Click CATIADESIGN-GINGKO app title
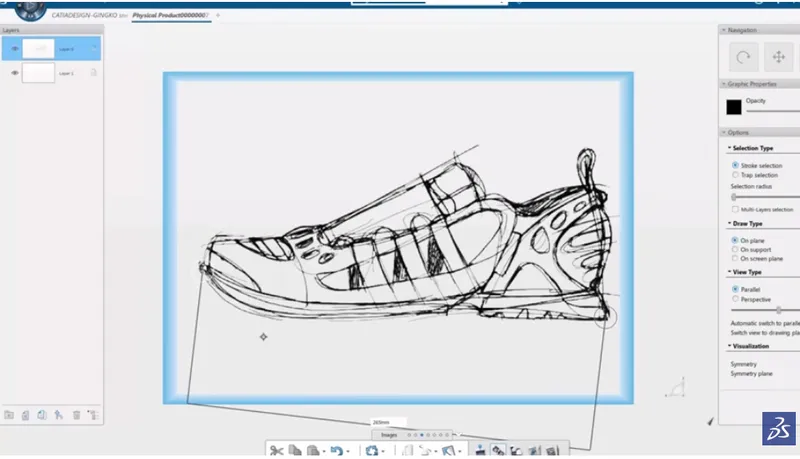The width and height of the screenshot is (800, 459). 84,15
